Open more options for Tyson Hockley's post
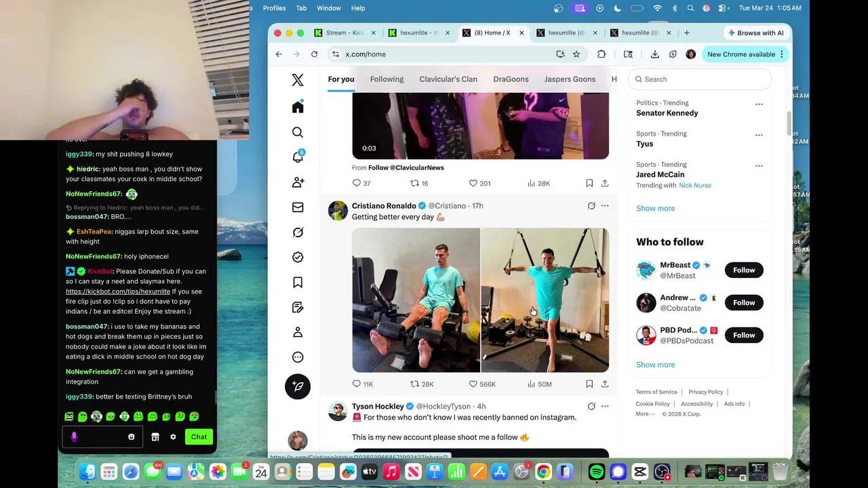 click(605, 407)
